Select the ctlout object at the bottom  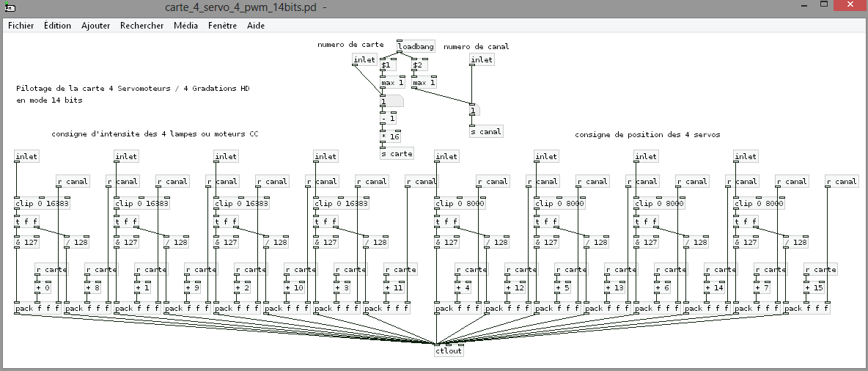449,350
